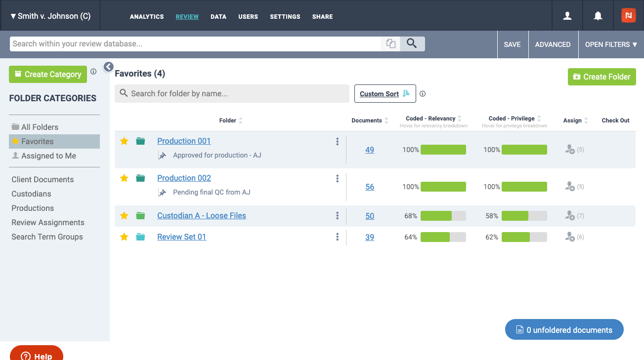Open the Review Assignments category
644x360 pixels.
[x=48, y=222]
